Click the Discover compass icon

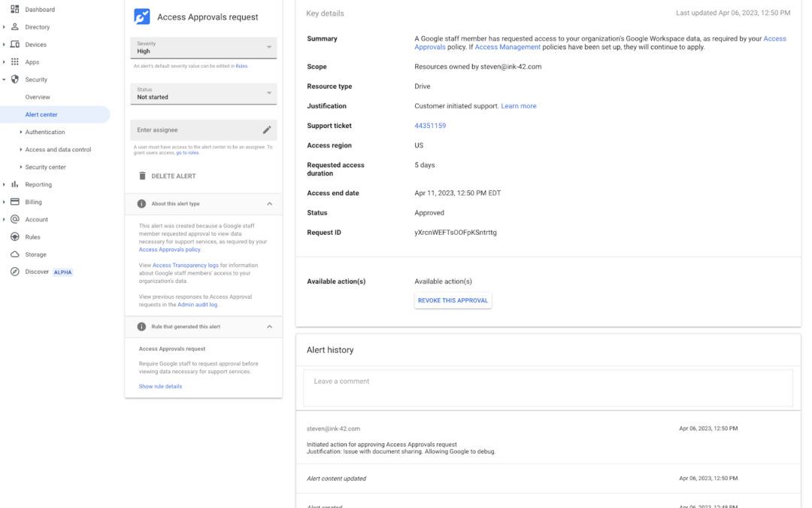point(14,272)
